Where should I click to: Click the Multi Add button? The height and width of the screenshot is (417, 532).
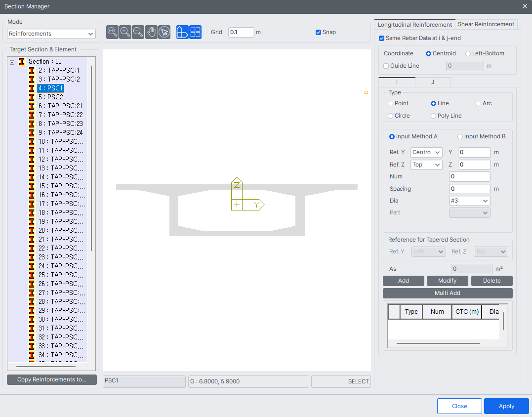pyautogui.click(x=448, y=293)
